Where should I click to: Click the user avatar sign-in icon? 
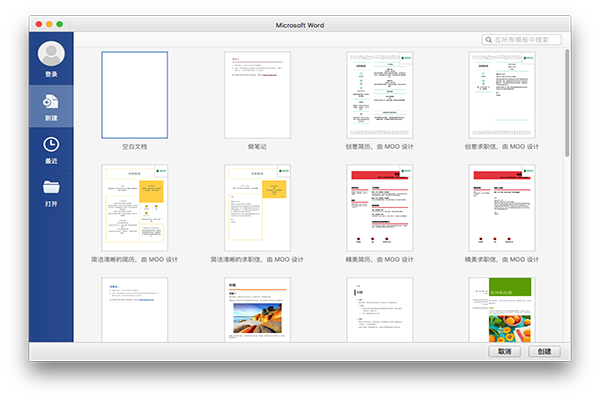pos(51,54)
